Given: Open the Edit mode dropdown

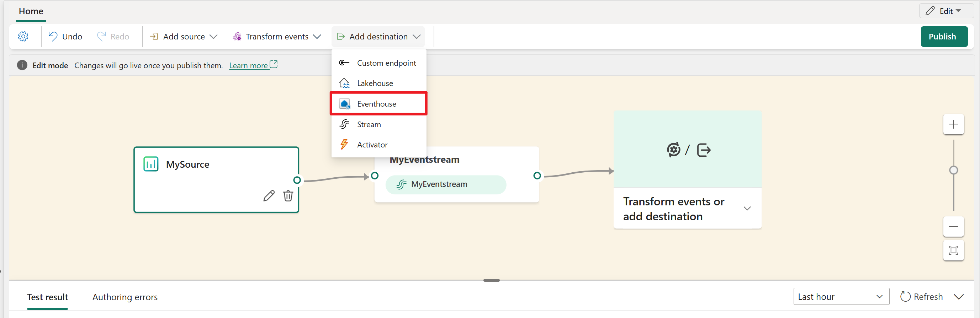Looking at the screenshot, I should point(946,11).
